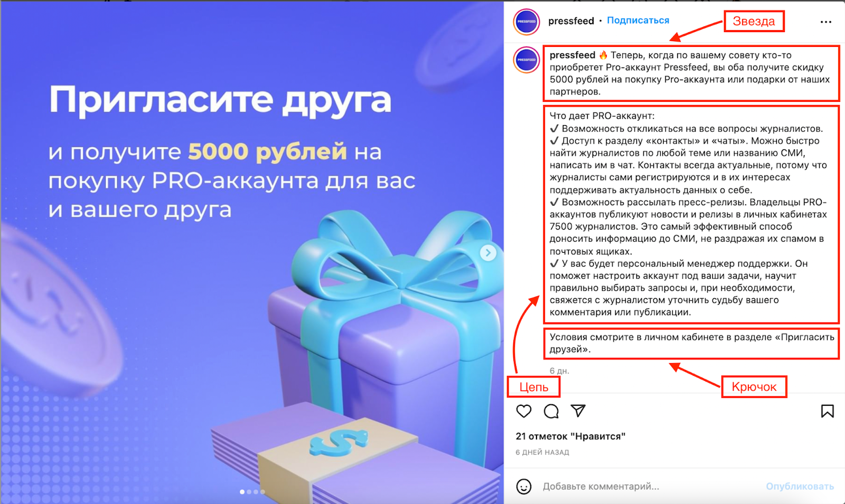Viewport: 845px width, 504px height.
Task: Open the pressfeed avatar in post header
Action: [527, 22]
